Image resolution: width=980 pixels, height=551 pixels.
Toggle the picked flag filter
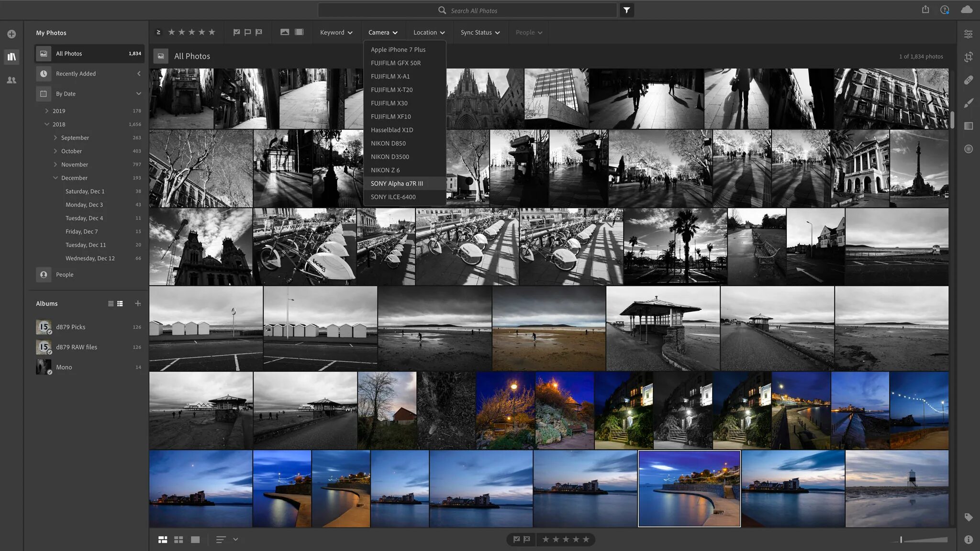(236, 33)
